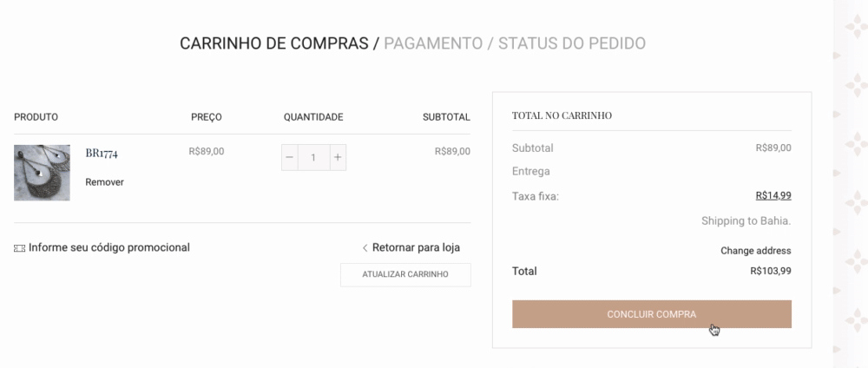Viewport: 868px width, 368px height.
Task: Click the 'Shipping to Bahia.' text
Action: [x=746, y=221]
